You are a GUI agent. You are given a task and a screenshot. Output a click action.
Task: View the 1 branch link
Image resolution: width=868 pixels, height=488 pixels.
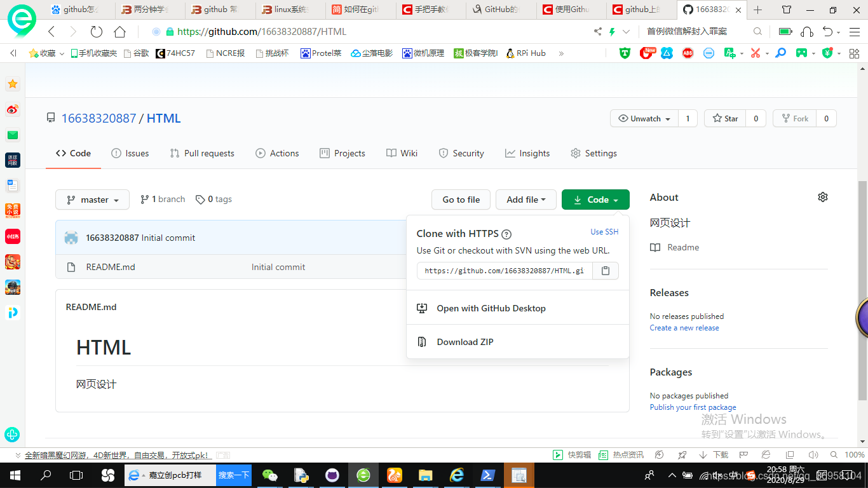(x=163, y=199)
